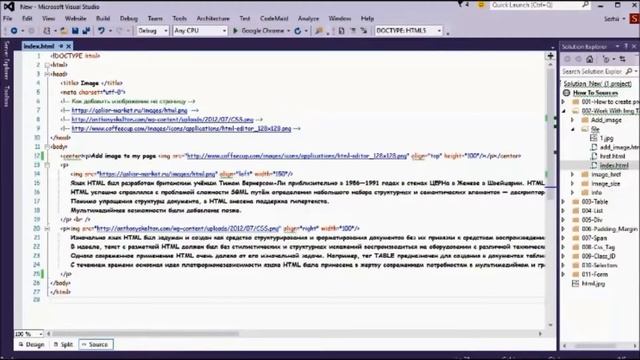Open the Debug menu
Image resolution: width=640 pixels, height=360 pixels.
(x=129, y=18)
